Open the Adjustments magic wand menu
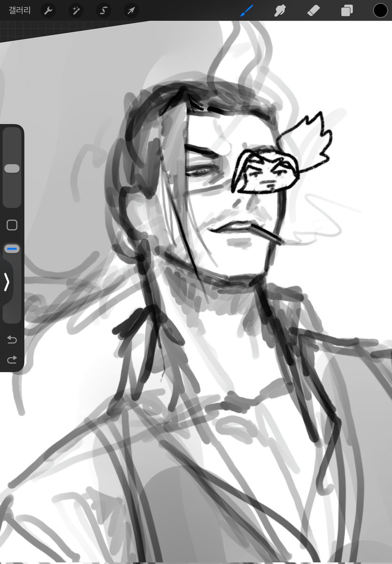This screenshot has height=564, width=392. tap(76, 10)
